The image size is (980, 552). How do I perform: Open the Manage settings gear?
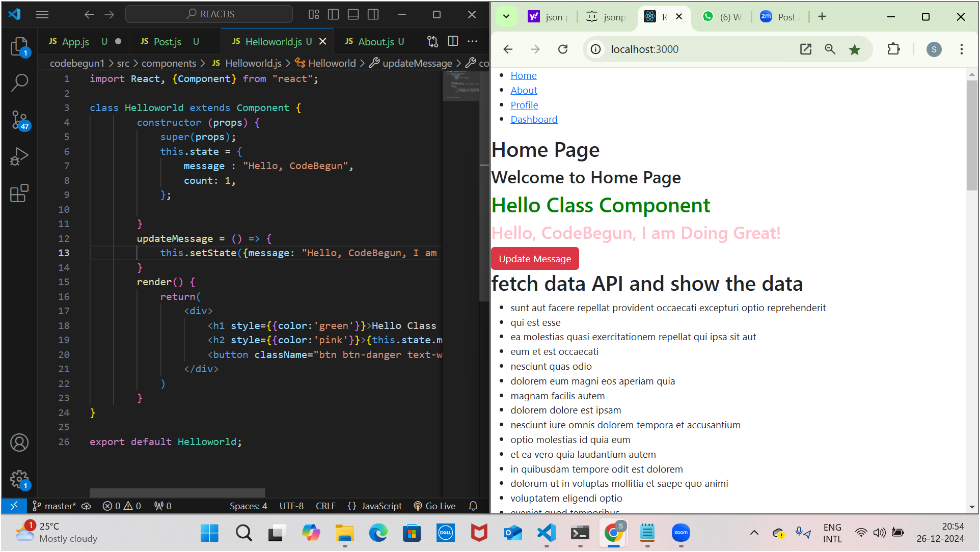pos(19,479)
